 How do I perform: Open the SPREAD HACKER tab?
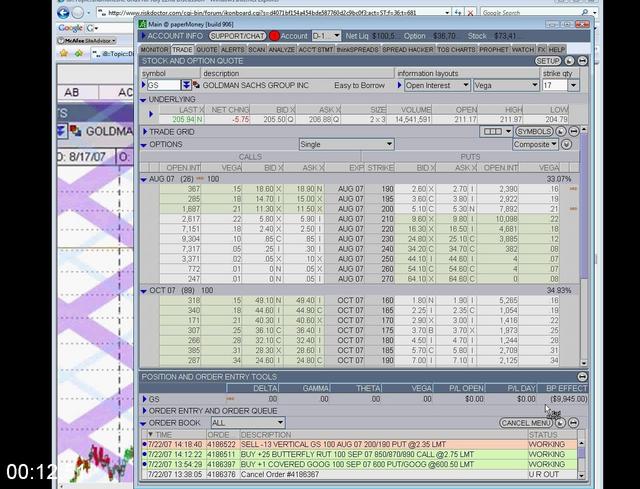(408, 49)
